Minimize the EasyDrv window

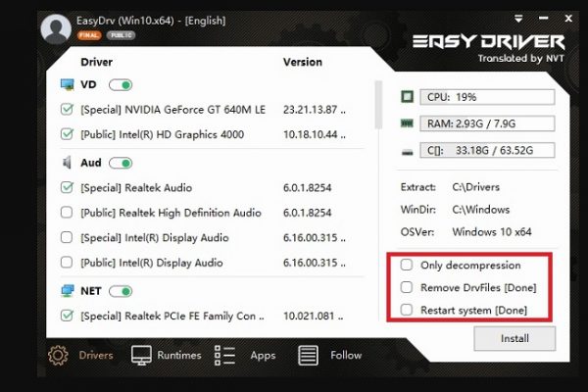[543, 18]
